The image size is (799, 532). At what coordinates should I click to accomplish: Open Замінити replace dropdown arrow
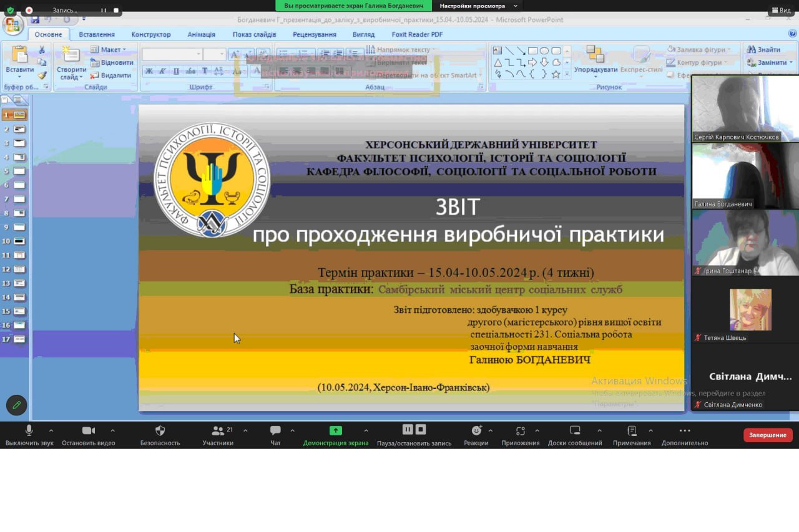click(791, 62)
